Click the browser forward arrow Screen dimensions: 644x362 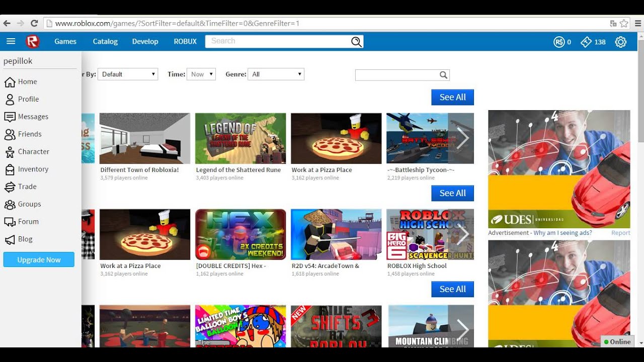(x=20, y=23)
